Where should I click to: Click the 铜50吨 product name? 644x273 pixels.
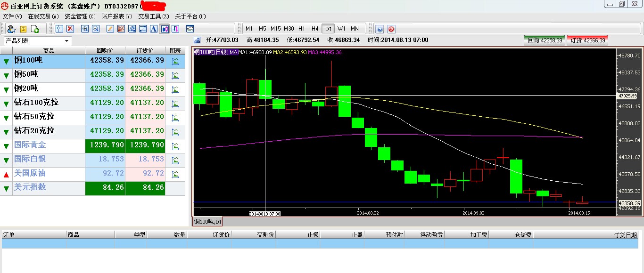tap(26, 74)
